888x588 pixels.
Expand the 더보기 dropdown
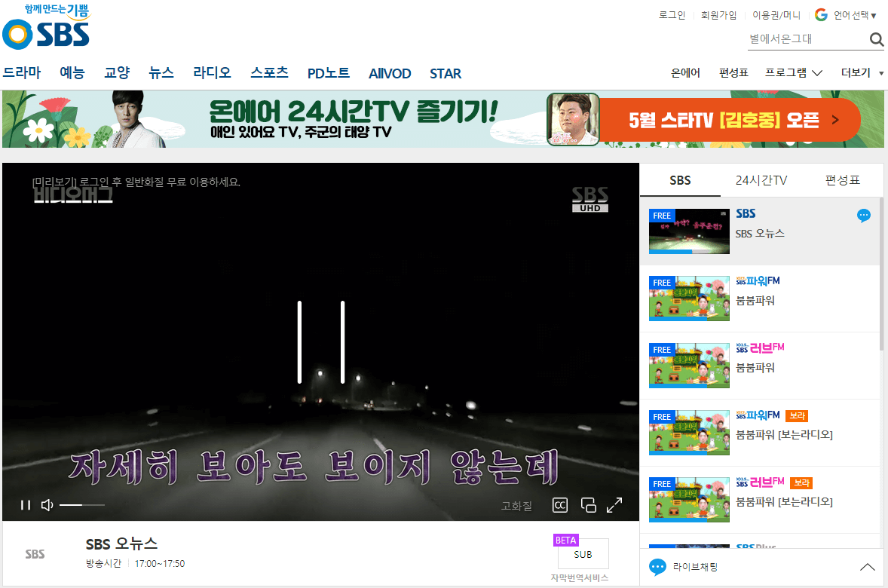pyautogui.click(x=862, y=73)
